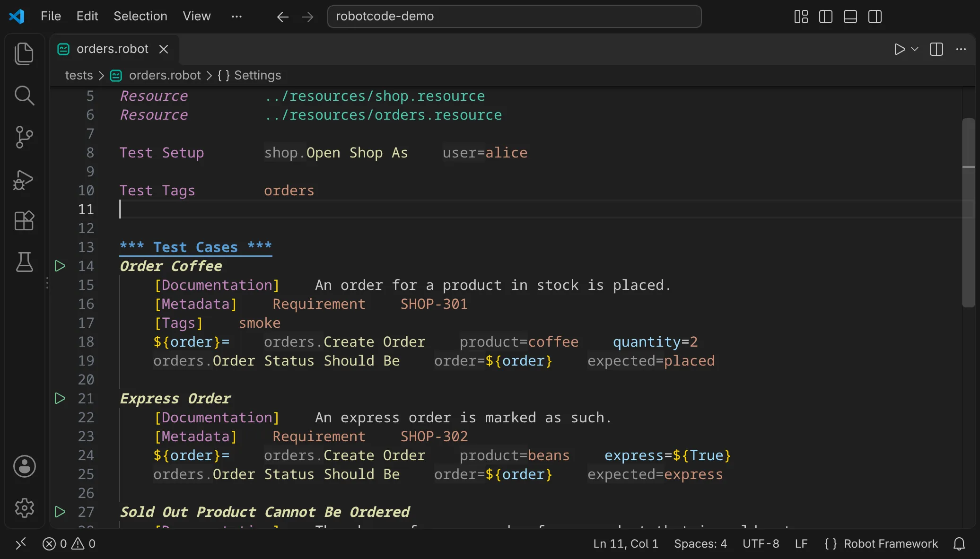Open the Testing flask view
Screen dimensions: 980x559
[24, 262]
